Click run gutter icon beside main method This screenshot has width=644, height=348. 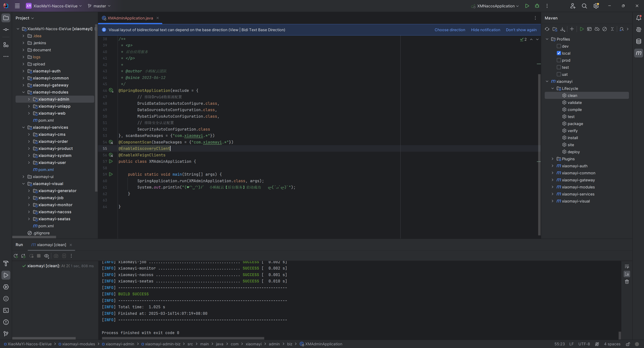[x=111, y=174]
